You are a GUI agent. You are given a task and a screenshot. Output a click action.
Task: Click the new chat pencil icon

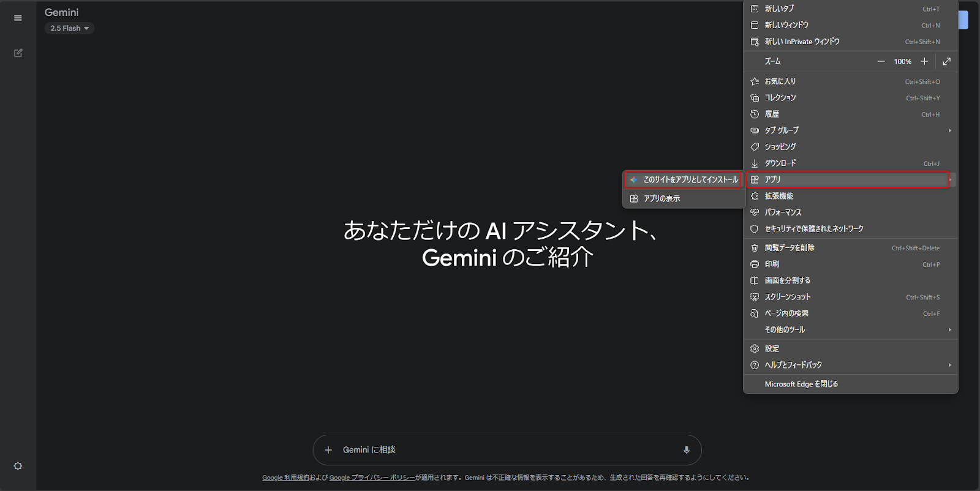(18, 53)
